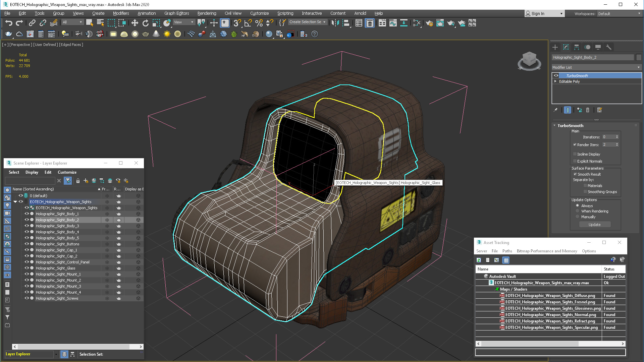
Task: Select Holographic_Sight_Control_Panel in layer list
Action: tap(62, 262)
